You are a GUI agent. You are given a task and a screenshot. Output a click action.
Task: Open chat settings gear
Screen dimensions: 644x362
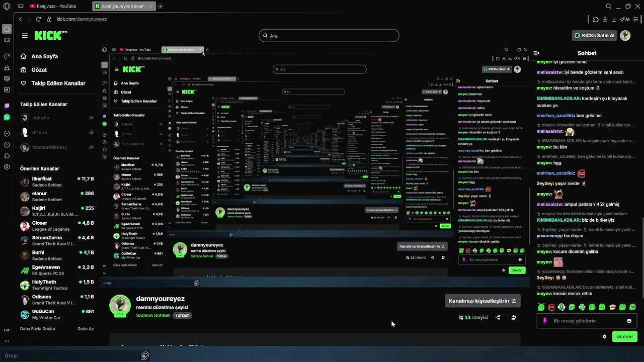(x=604, y=336)
